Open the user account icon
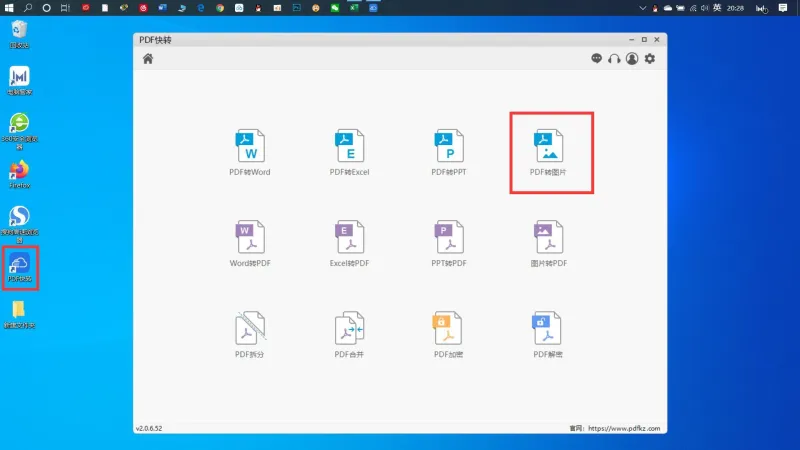This screenshot has width=800, height=450. click(632, 59)
